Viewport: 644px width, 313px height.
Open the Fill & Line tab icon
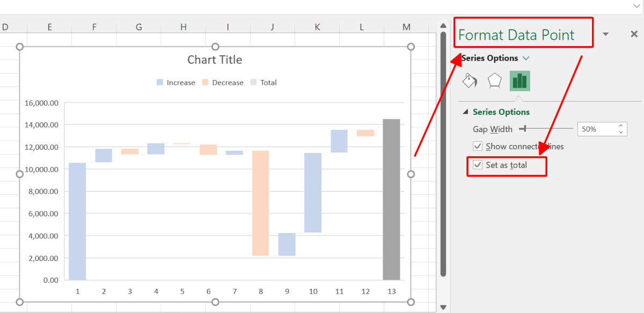[x=470, y=81]
